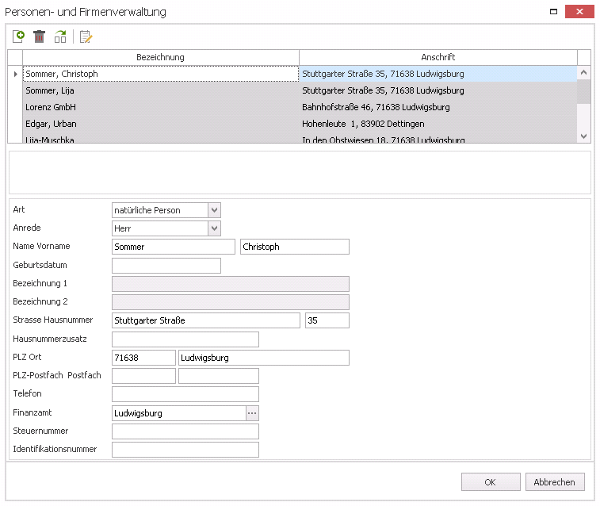Click the edit note pencil icon
The width and height of the screenshot is (600, 506).
coord(86,37)
